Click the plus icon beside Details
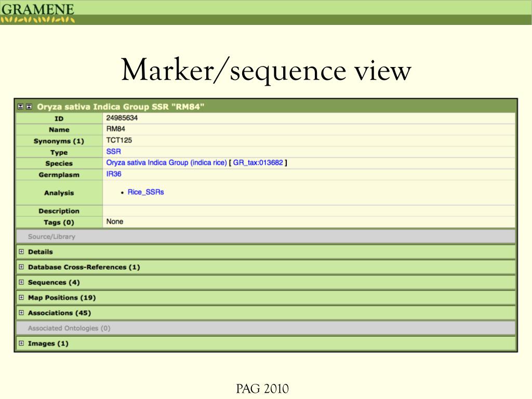This screenshot has height=399, width=532. click(x=21, y=251)
